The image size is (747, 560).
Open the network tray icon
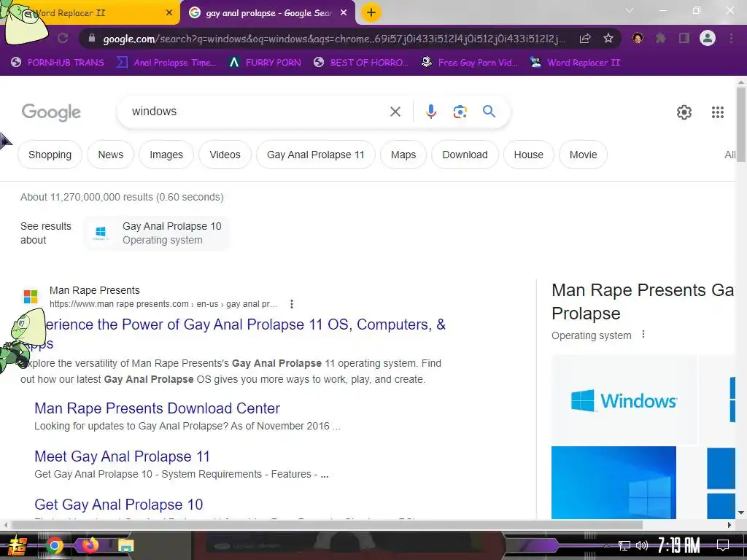point(624,545)
